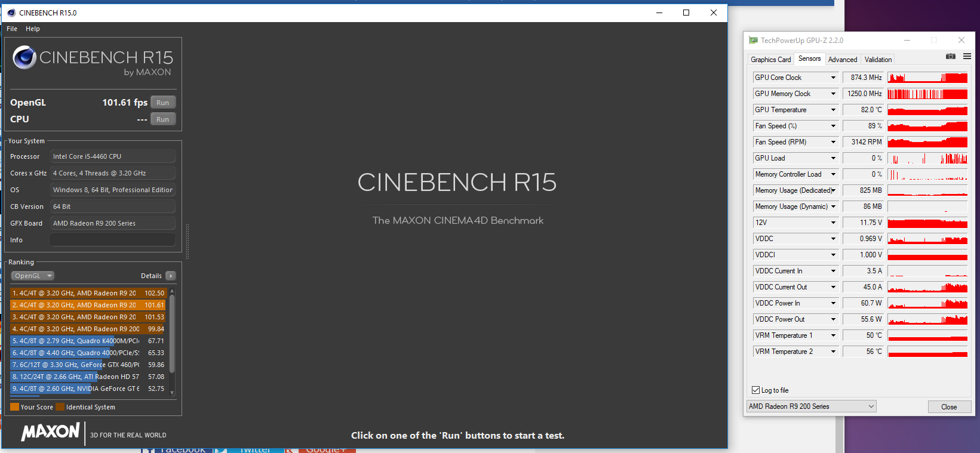Open the Fan Speed (%) sensor dropdown
980x453 pixels.
click(833, 126)
